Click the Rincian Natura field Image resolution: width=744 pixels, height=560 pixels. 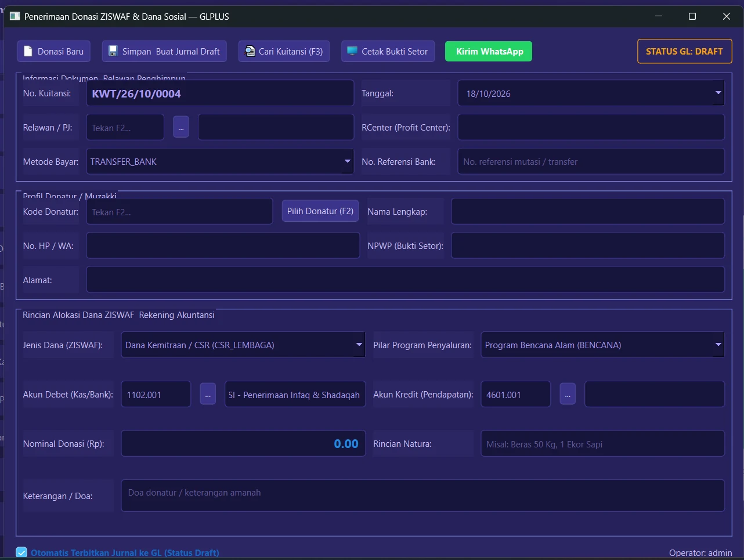click(x=602, y=443)
